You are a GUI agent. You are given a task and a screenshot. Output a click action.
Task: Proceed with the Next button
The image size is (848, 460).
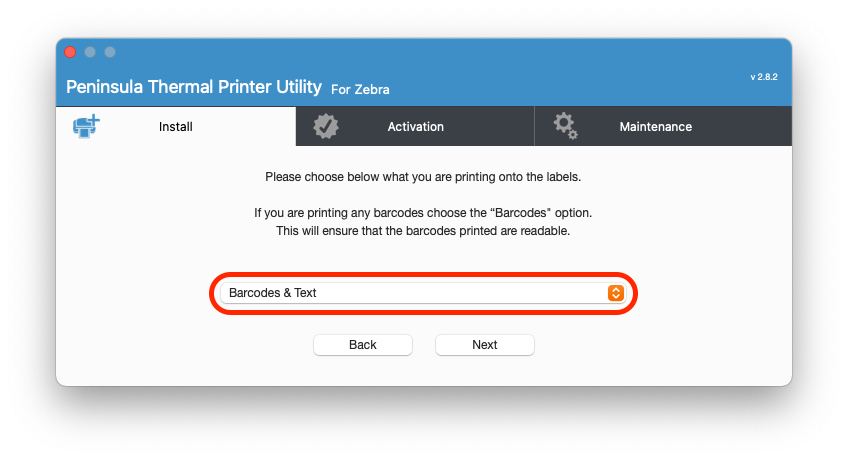click(485, 345)
